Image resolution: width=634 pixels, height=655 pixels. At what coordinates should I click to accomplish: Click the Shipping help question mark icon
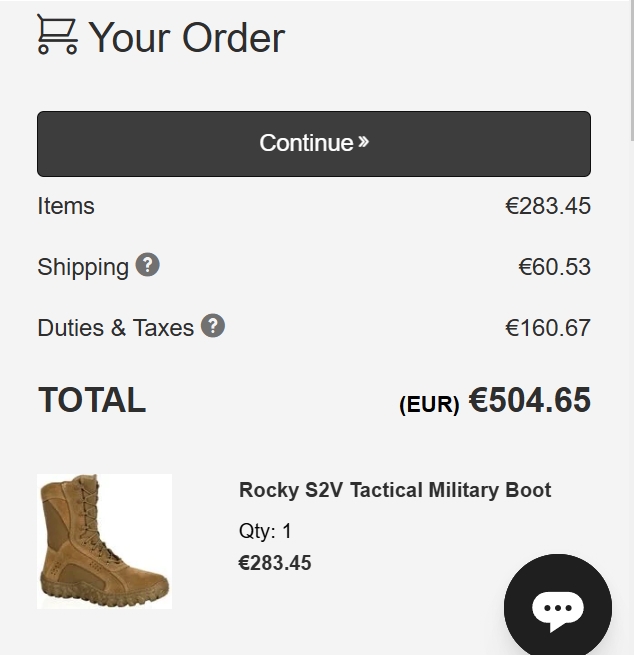pos(147,265)
